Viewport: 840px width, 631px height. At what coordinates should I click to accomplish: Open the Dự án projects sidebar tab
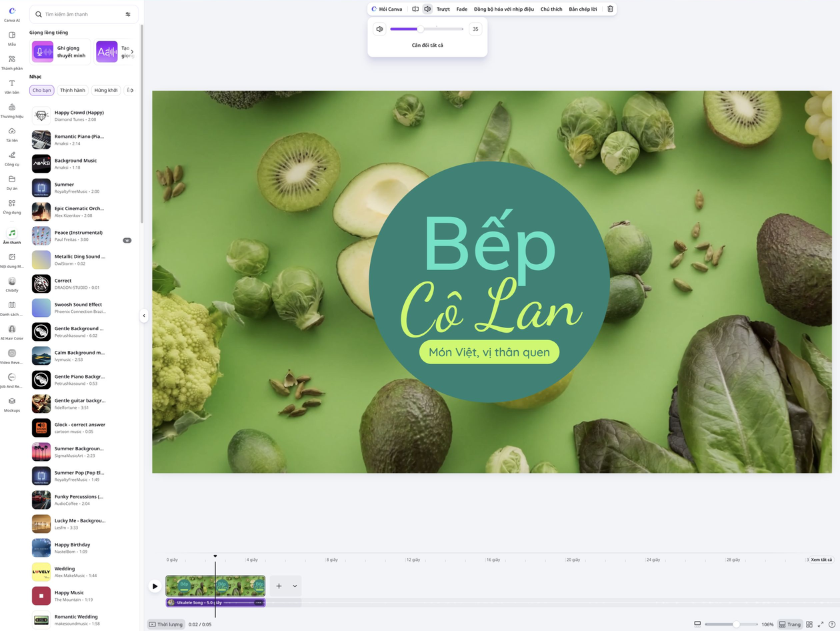point(12,183)
